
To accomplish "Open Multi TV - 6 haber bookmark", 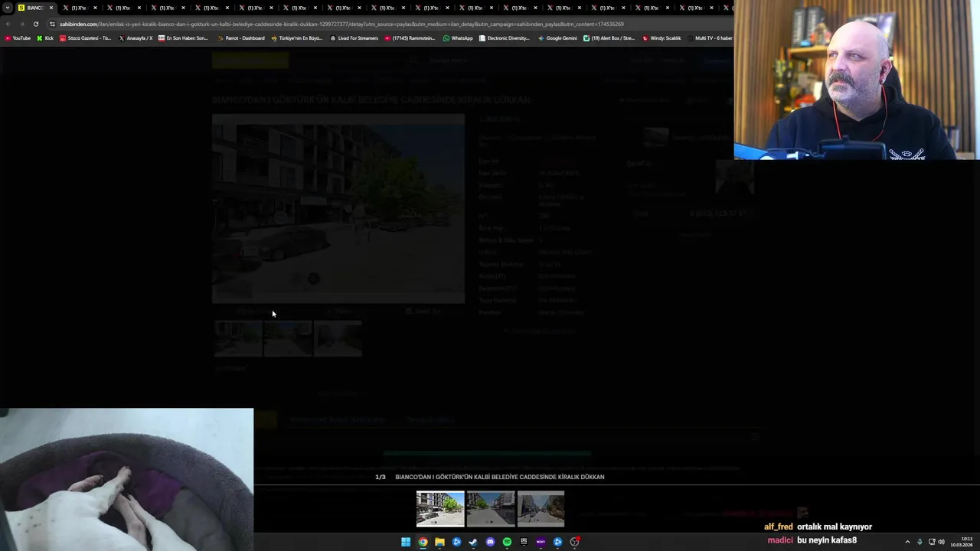I will click(x=710, y=38).
